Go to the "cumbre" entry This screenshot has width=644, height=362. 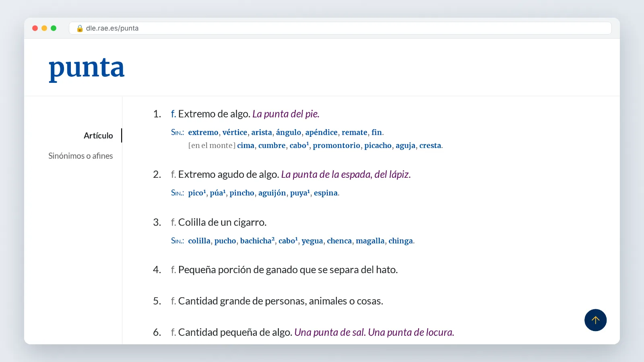click(x=272, y=145)
